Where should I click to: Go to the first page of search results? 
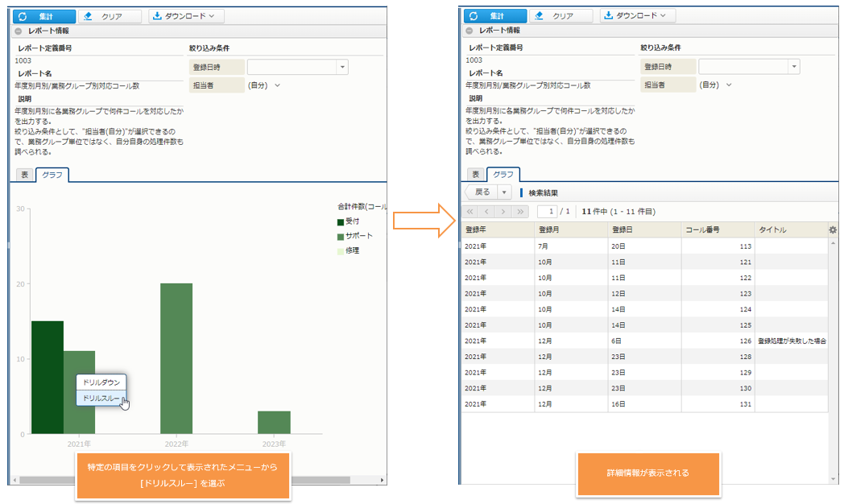tap(471, 212)
